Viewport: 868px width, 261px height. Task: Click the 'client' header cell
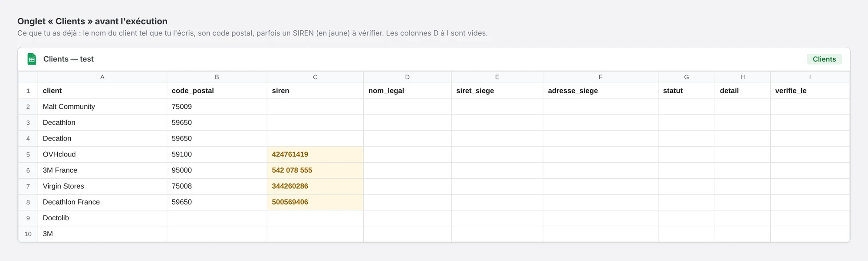(102, 91)
